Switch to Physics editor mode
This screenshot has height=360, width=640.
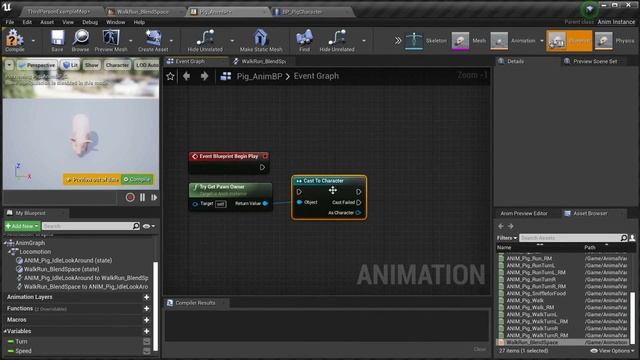point(615,40)
